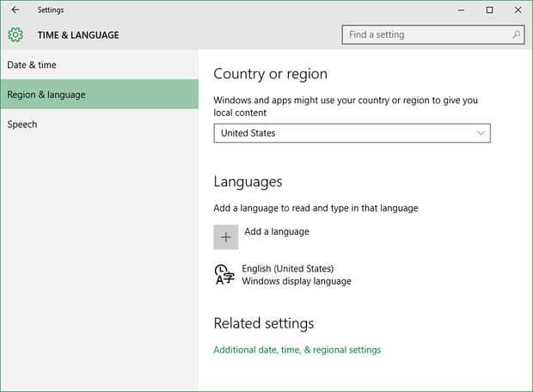Screen dimensions: 533x392
Task: Focus the Find a setting search box
Action: pyautogui.click(x=433, y=34)
